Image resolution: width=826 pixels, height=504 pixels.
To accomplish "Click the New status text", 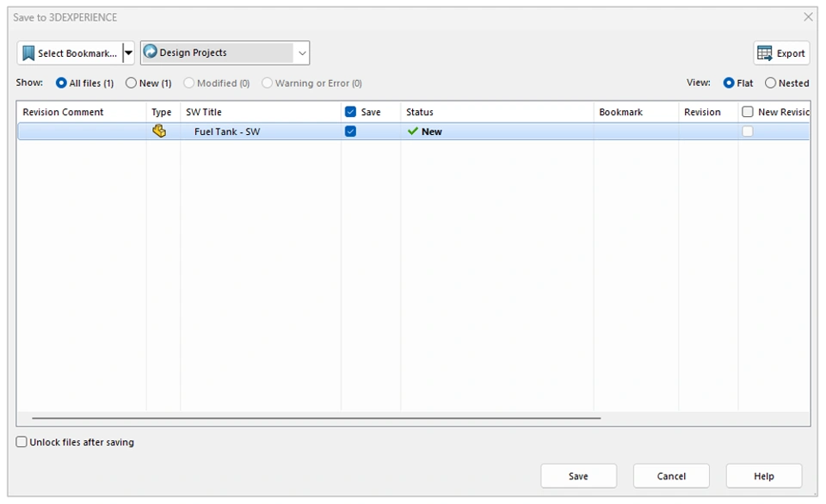I will tap(431, 132).
